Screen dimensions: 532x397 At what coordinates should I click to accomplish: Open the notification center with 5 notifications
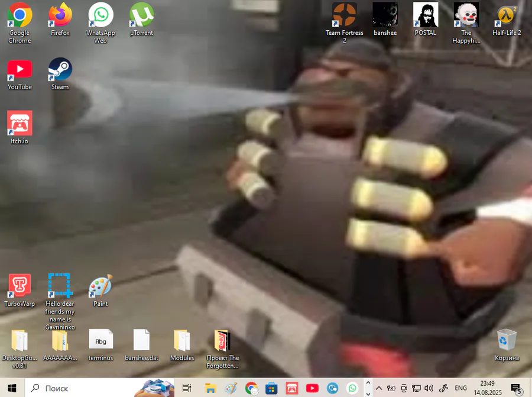[517, 388]
